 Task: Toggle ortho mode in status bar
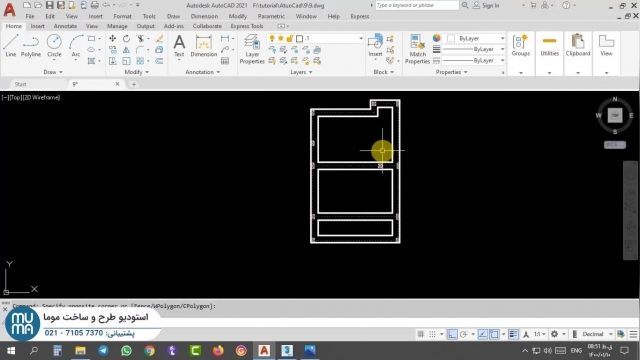[452, 334]
